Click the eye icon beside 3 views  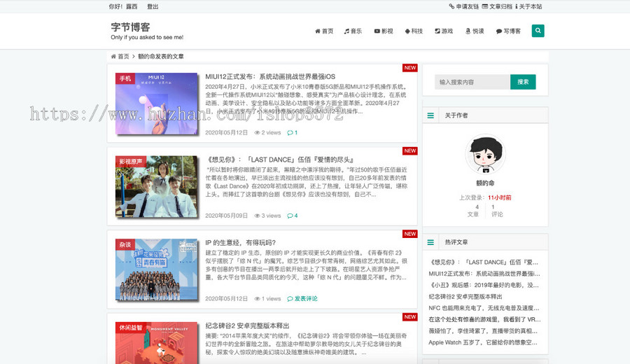point(257,216)
